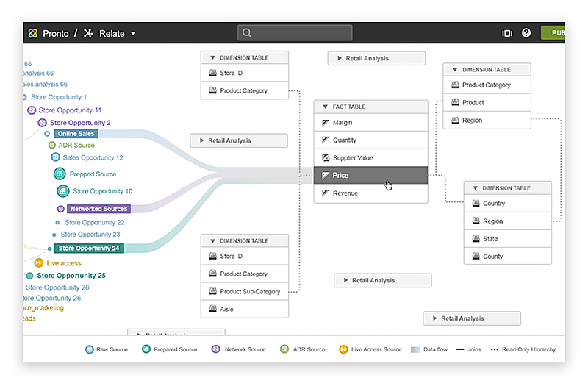Click the presentation mode icon in header
This screenshot has width=588, height=386.
pos(507,33)
